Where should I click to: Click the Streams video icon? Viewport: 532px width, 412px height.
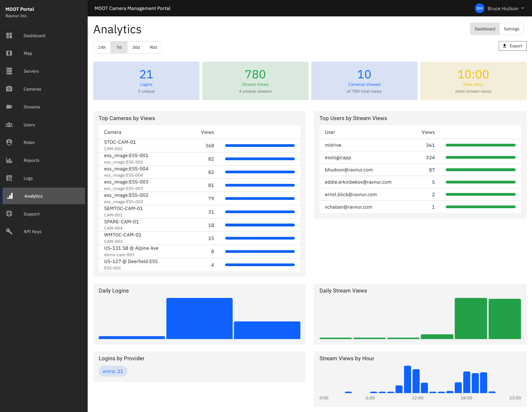click(9, 107)
